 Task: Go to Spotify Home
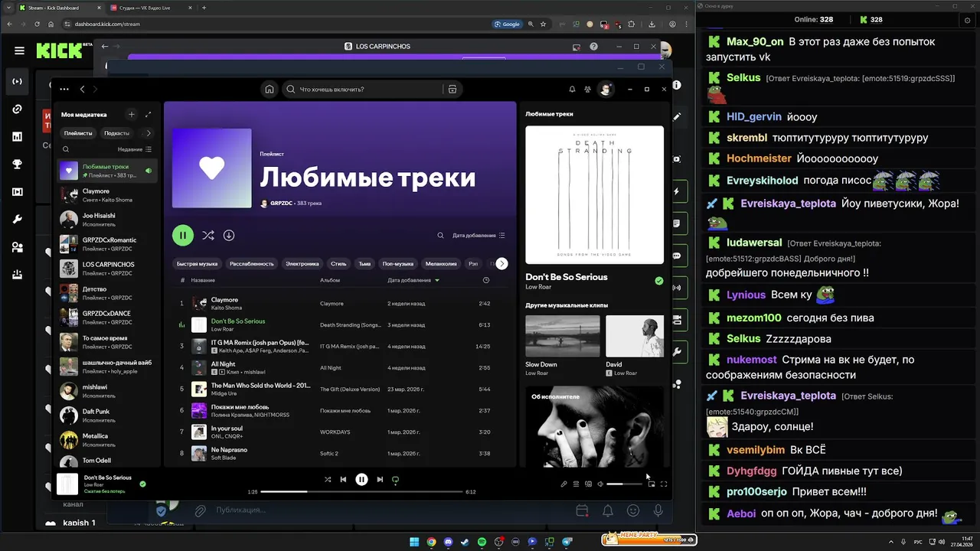click(x=269, y=90)
